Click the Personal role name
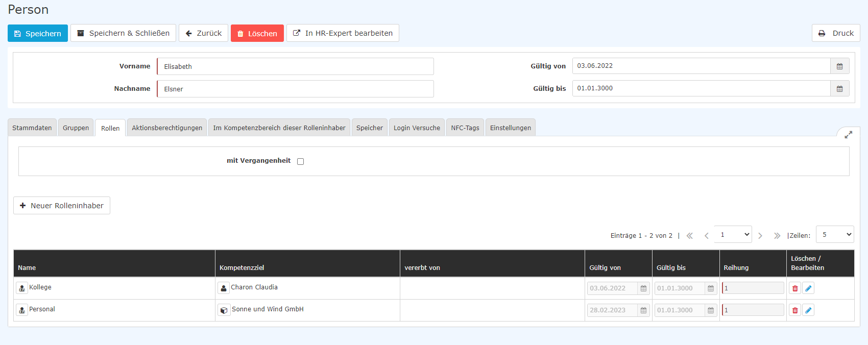The image size is (868, 345). [x=42, y=309]
